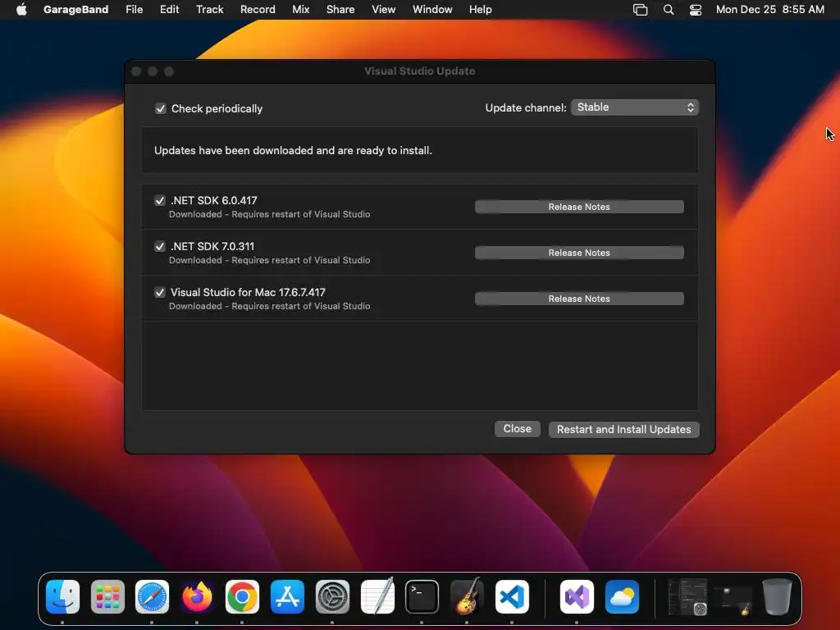Open the File menu

134,10
